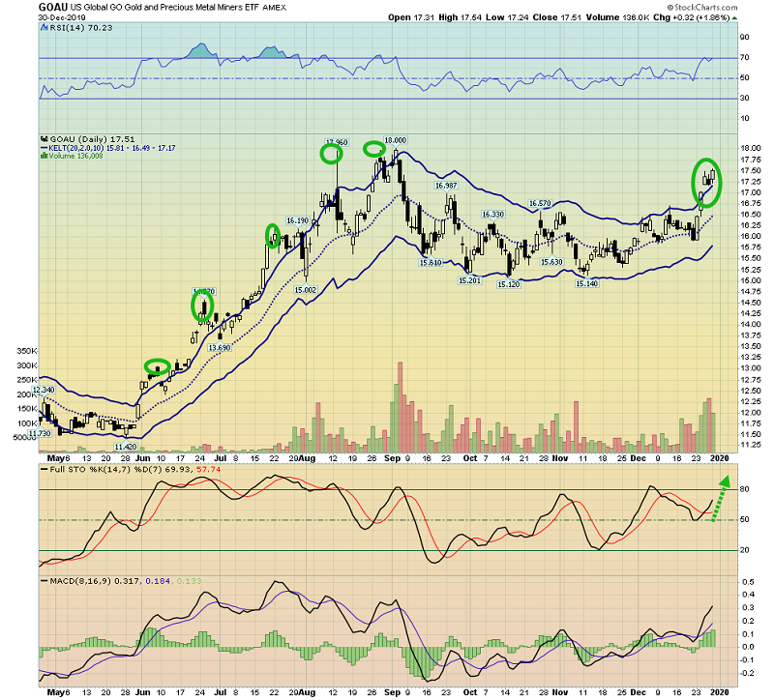Click the blue 0.184 MACD signal value
774x700 pixels.
coord(158,582)
